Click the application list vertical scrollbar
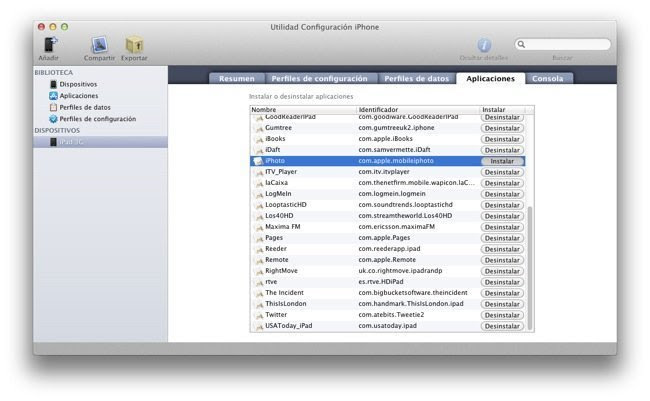The image size is (650, 401). tap(529, 267)
